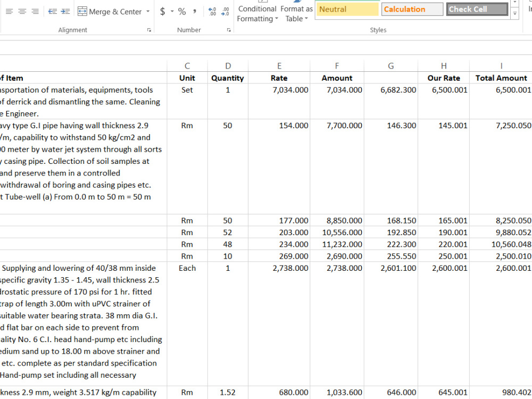
Task: Click the Align Left icon
Action: coord(9,12)
